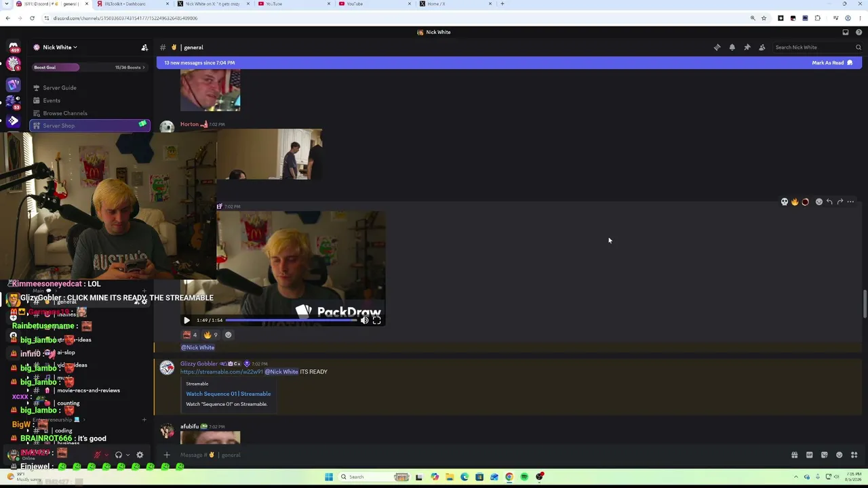Viewport: 868px width, 488px height.
Task: Reply to the hovered message
Action: click(829, 202)
